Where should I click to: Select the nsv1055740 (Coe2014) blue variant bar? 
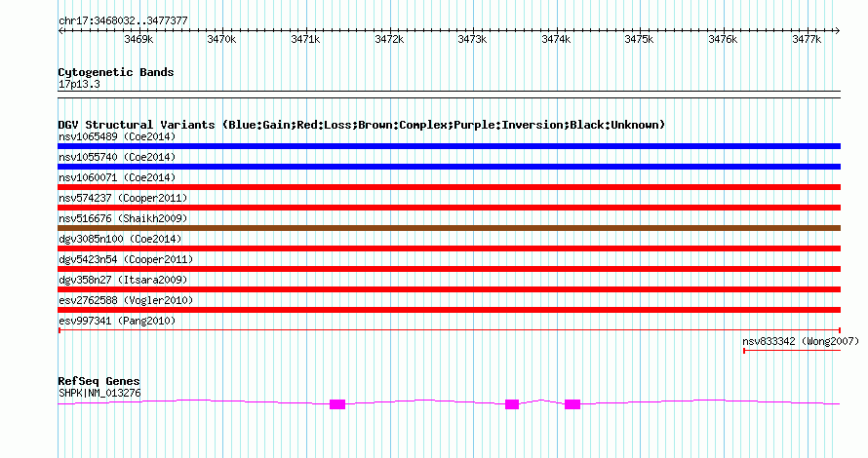449,167
